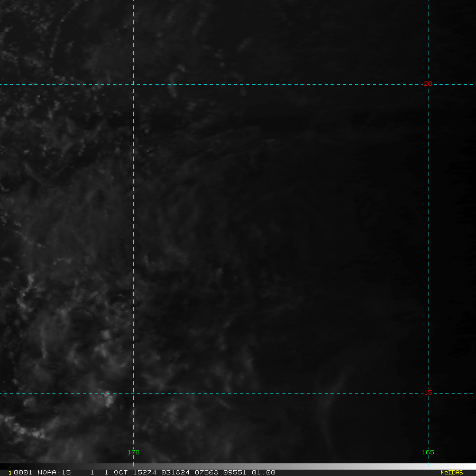Click intersection of 170 meridian and 15 parallel
Viewport: 476px width, 476px height.
[x=133, y=393]
